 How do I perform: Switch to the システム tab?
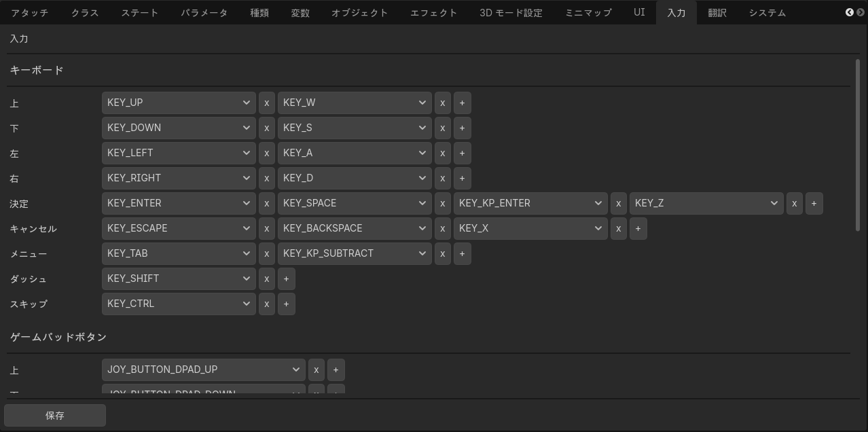768,13
